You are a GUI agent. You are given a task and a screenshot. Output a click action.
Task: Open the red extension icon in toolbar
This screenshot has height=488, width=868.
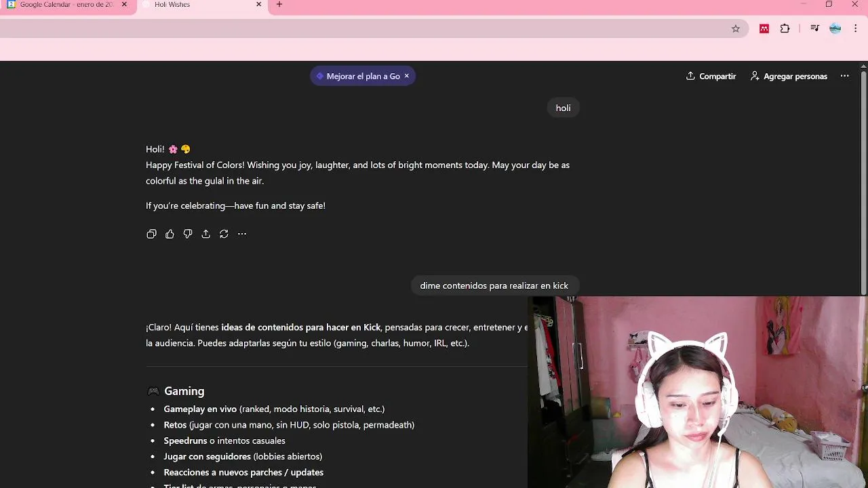(x=764, y=28)
